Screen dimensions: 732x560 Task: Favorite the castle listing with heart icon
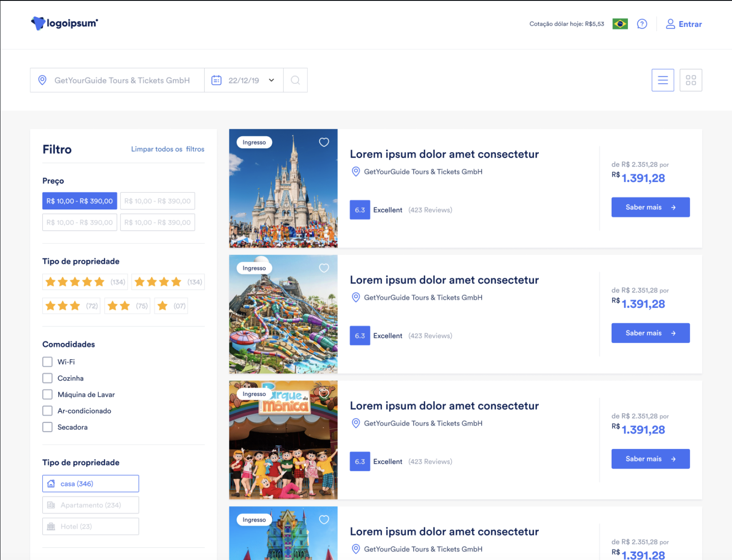(x=324, y=142)
